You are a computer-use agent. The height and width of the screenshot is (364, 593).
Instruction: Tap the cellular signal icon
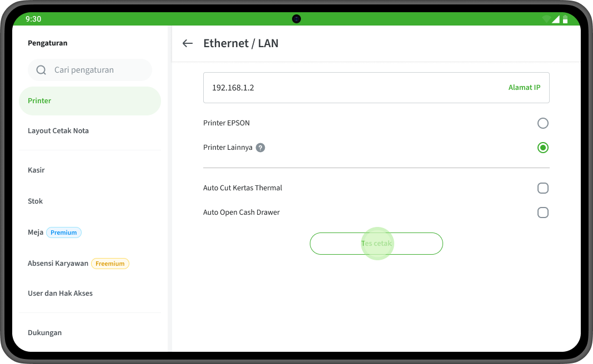tap(556, 19)
